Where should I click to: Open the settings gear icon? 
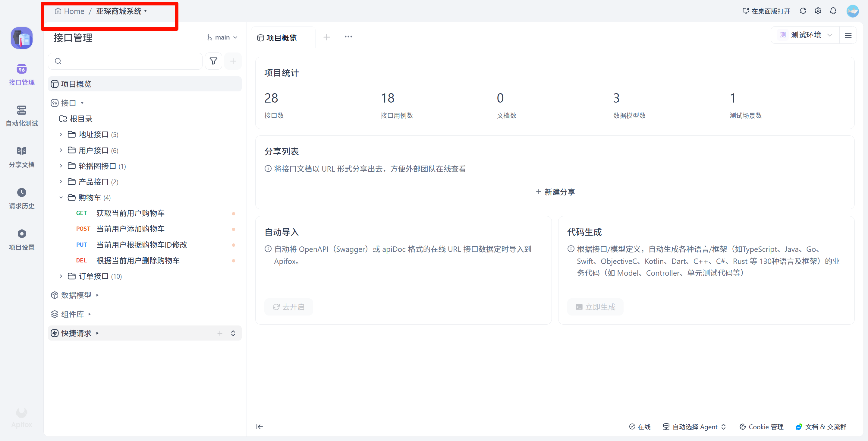[818, 11]
